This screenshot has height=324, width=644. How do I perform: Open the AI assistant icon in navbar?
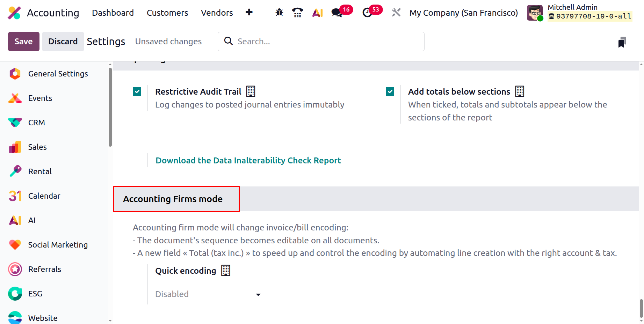(x=317, y=13)
